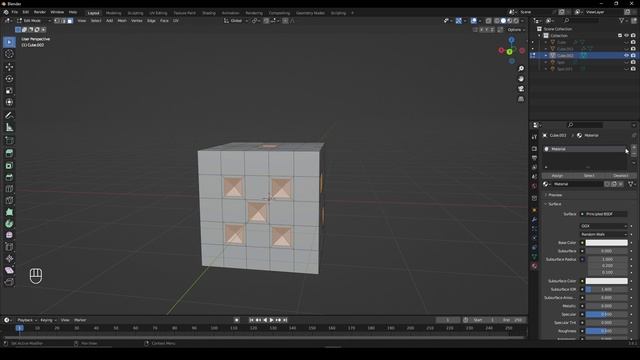Viewport: 640px width, 360px height.
Task: Activate the Shear tool
Action: tap(9, 270)
